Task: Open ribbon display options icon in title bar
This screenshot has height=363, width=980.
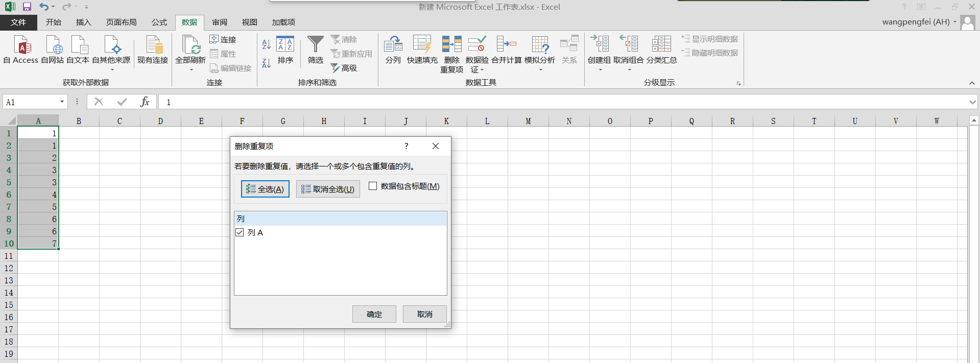Action: click(x=921, y=7)
